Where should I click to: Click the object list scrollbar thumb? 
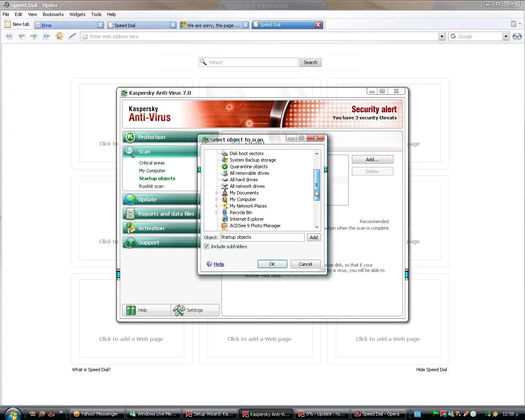pyautogui.click(x=317, y=185)
